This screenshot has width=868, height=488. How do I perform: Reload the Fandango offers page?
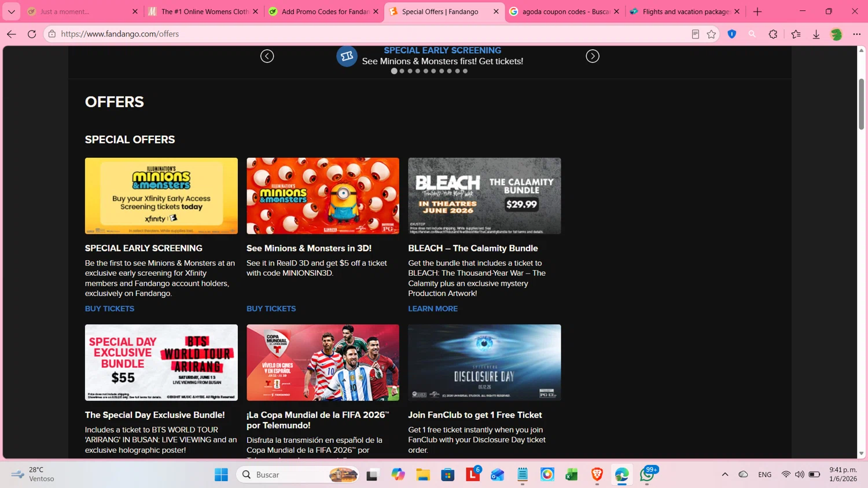[x=32, y=34]
